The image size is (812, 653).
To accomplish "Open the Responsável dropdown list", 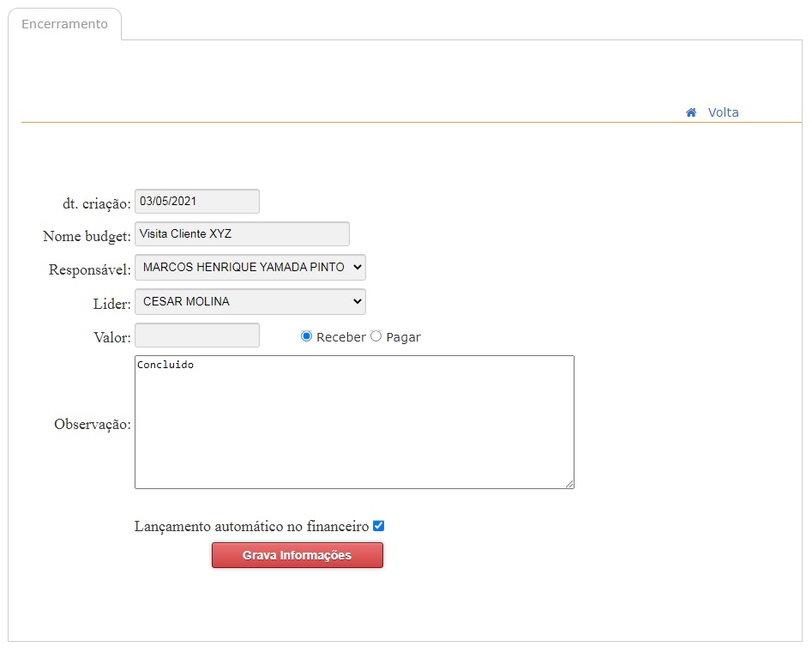I will (x=250, y=268).
